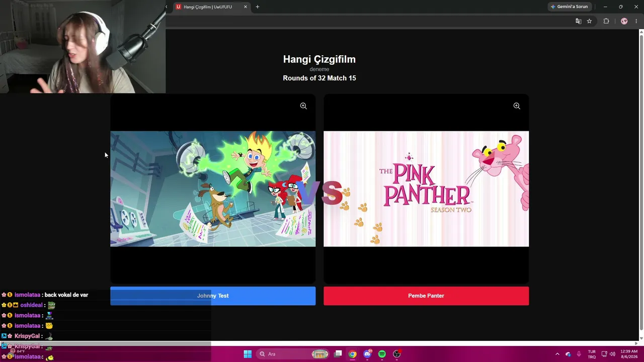Zoom into the Johnny Test image
This screenshot has height=362, width=644.
(303, 106)
